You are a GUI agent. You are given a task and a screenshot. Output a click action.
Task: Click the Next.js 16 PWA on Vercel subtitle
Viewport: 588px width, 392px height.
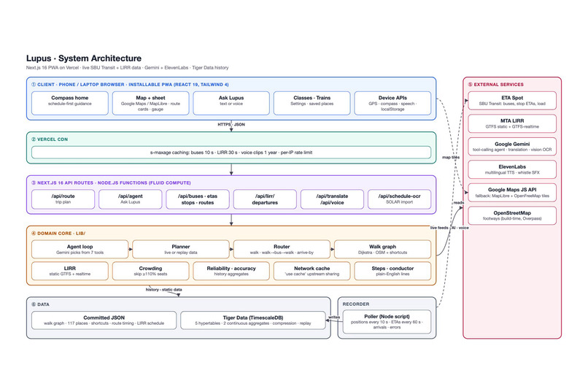[x=127, y=67]
